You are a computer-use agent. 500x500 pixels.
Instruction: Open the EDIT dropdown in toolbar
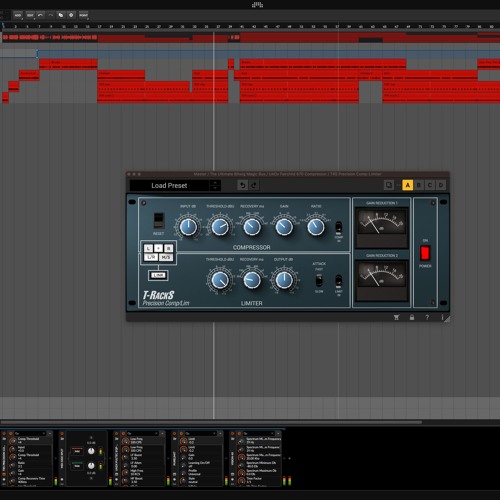point(30,15)
